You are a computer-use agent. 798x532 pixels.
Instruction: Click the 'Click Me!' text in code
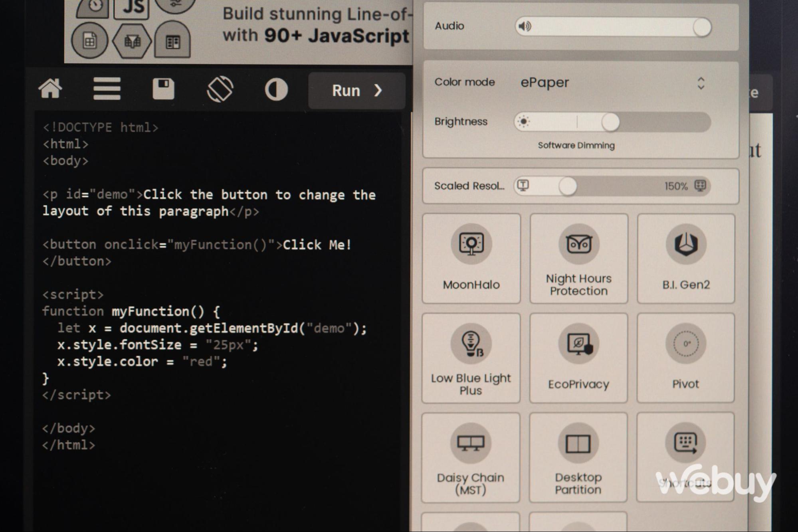tap(317, 245)
